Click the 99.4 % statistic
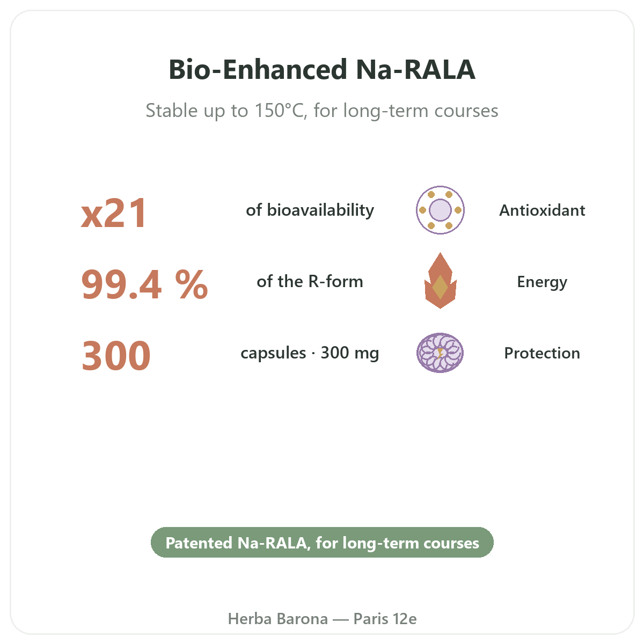This screenshot has width=644, height=644. 144,284
